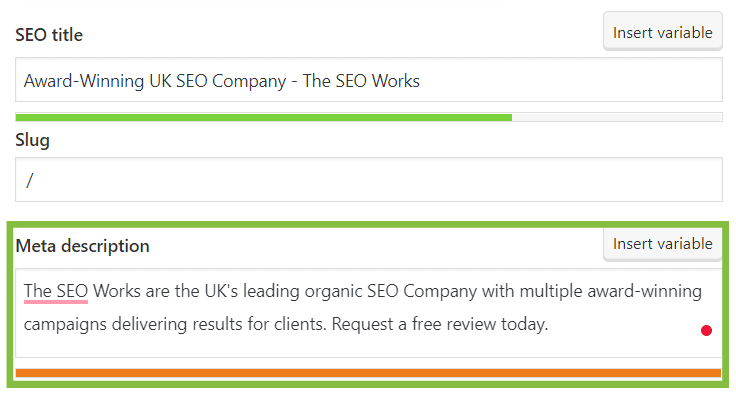This screenshot has height=397, width=736.
Task: Click the green SEO title length bar
Action: pyautogui.click(x=263, y=117)
